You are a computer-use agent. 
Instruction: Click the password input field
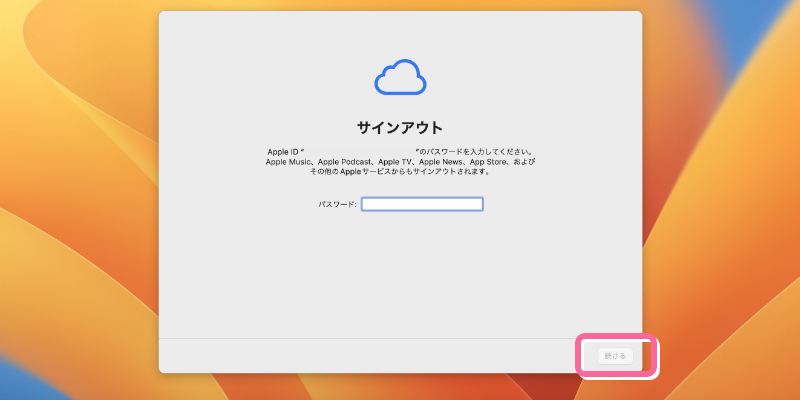[x=422, y=204]
